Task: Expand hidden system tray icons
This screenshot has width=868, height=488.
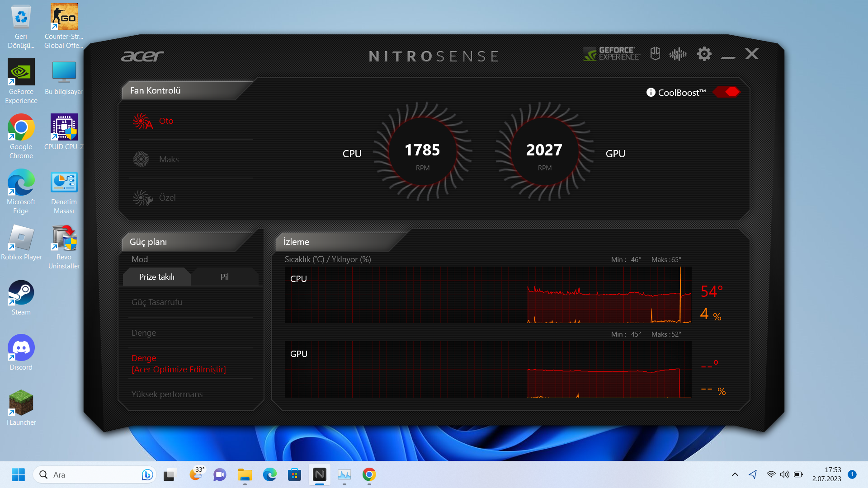Action: 735,474
